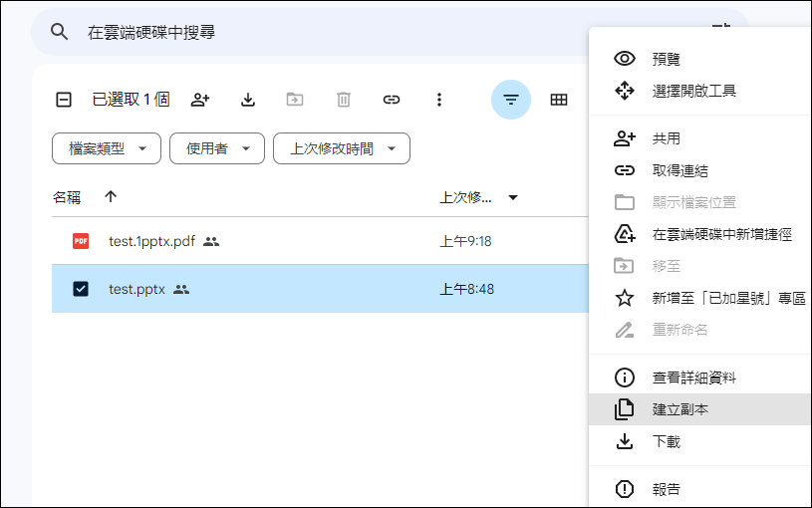
Task: Choose 預覽 from the context menu
Action: [700, 59]
